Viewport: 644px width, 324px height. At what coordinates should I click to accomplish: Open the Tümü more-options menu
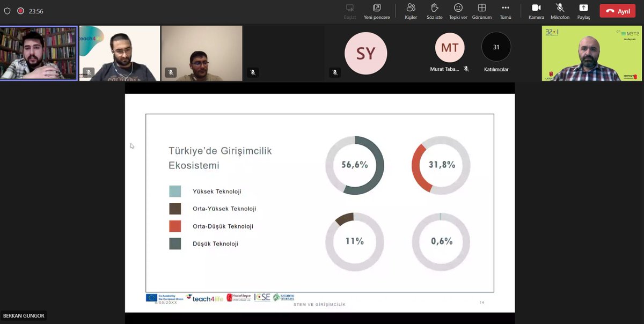point(505,11)
